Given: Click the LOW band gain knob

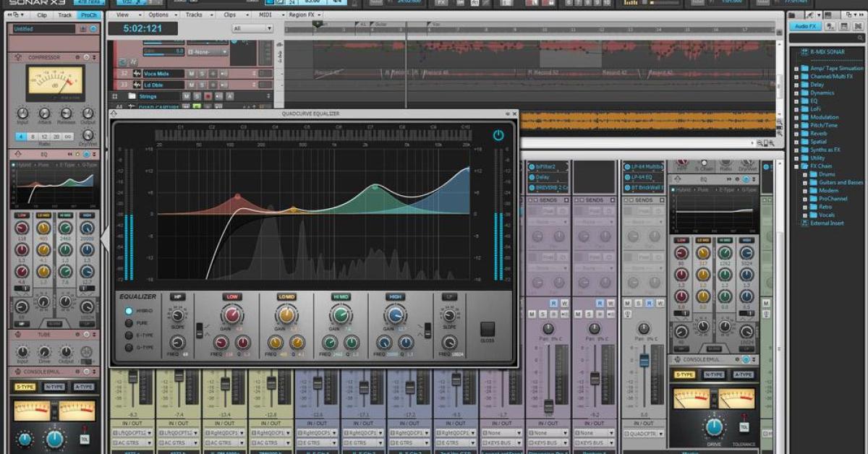Looking at the screenshot, I should pyautogui.click(x=231, y=314).
